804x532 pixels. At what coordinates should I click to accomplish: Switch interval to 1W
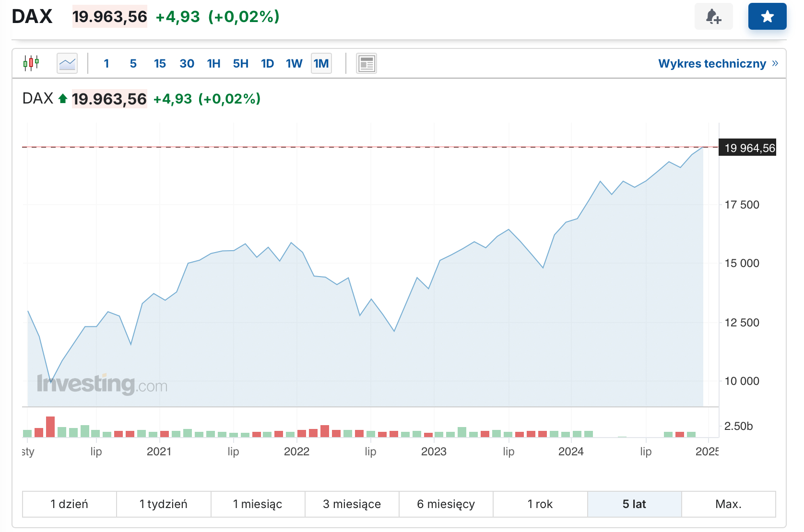pos(294,63)
